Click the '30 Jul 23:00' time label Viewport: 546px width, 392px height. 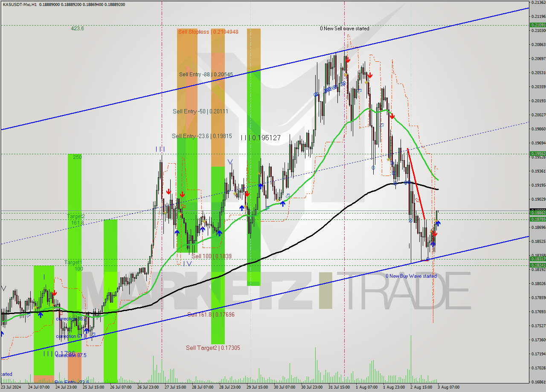[312, 387]
